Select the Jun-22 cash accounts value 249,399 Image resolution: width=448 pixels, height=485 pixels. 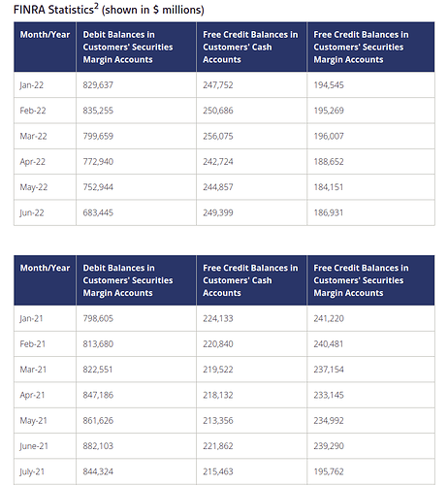click(218, 212)
